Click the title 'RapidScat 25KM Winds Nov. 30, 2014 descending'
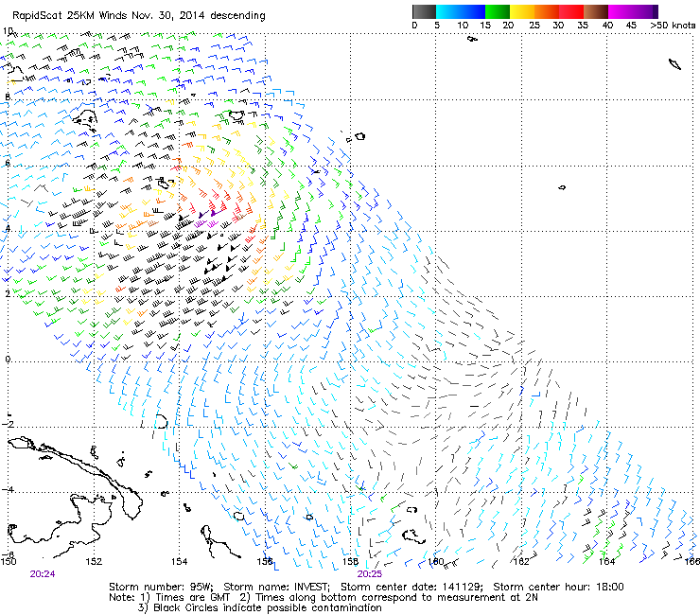The height and width of the screenshot is (615, 700). [139, 16]
